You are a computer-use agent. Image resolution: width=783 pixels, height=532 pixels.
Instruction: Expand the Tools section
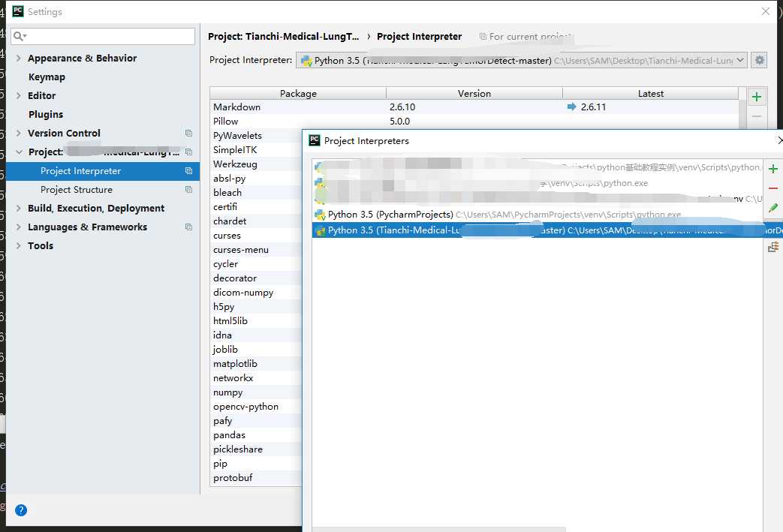[19, 245]
